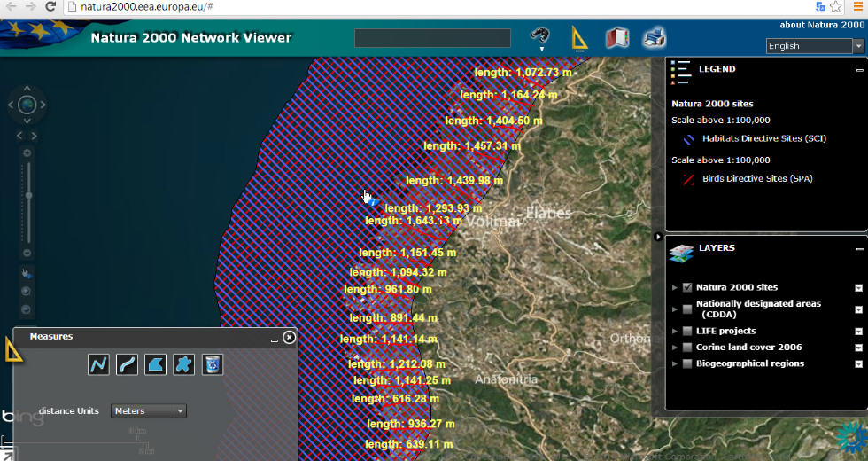Click the globe full-extent navigation icon
Image resolution: width=868 pixels, height=461 pixels.
tap(27, 105)
